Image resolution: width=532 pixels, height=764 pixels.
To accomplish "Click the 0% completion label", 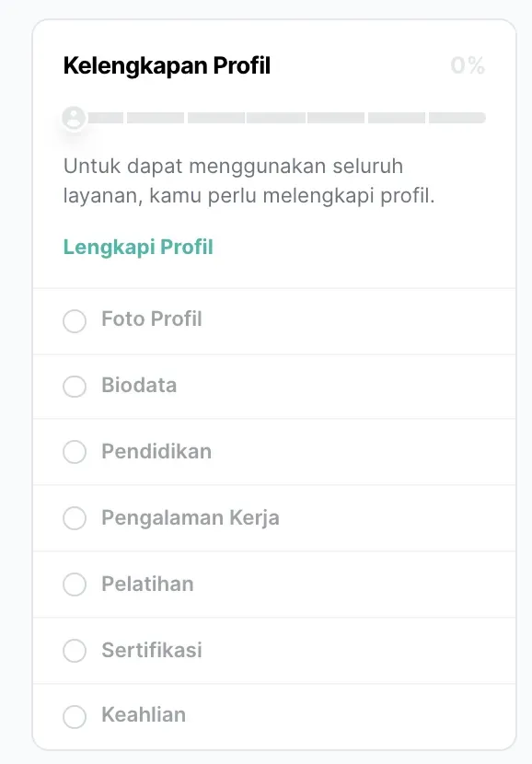I will (467, 65).
